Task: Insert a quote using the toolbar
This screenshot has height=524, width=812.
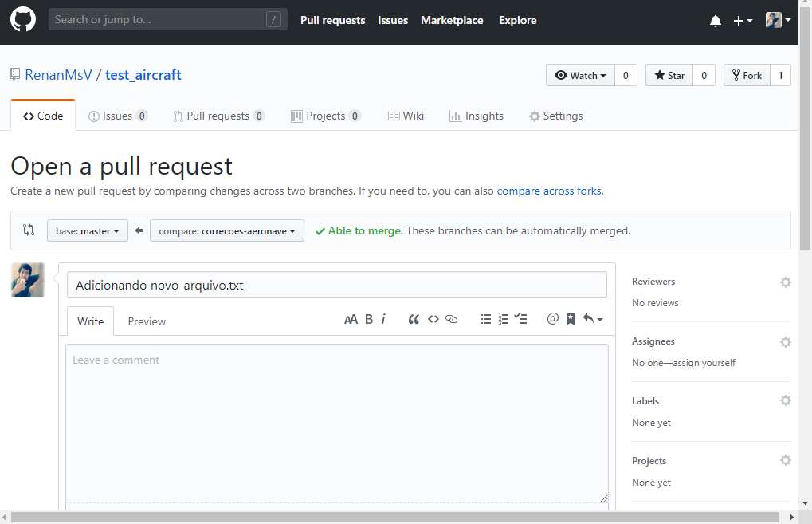Action: pyautogui.click(x=414, y=319)
